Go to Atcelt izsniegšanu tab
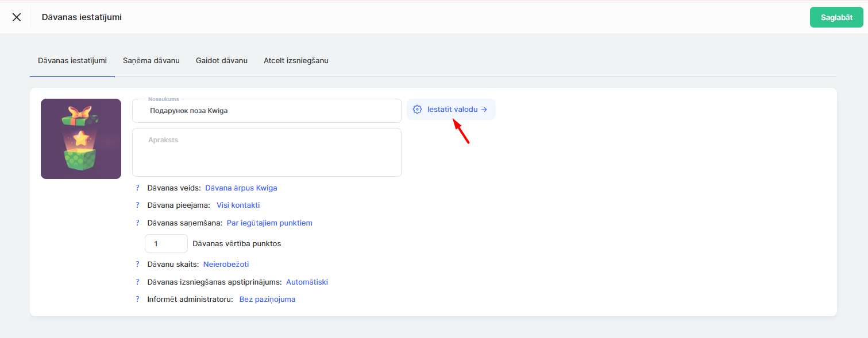Screen dimensions: 868x338 (x=296, y=61)
